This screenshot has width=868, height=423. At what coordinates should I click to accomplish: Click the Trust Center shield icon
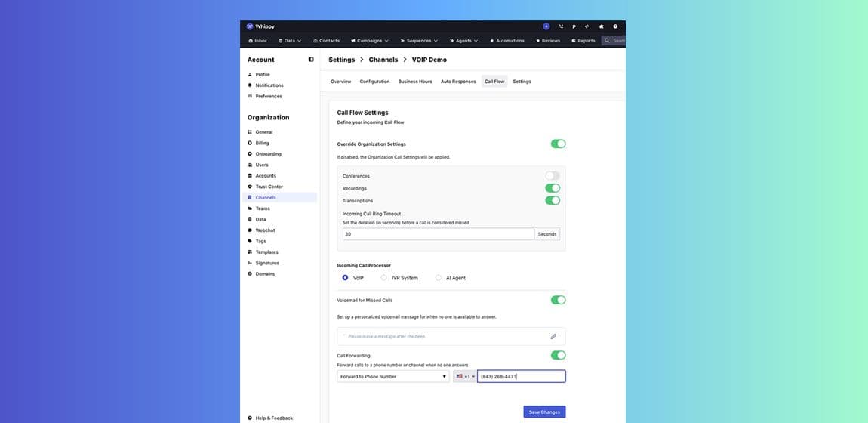tap(250, 187)
